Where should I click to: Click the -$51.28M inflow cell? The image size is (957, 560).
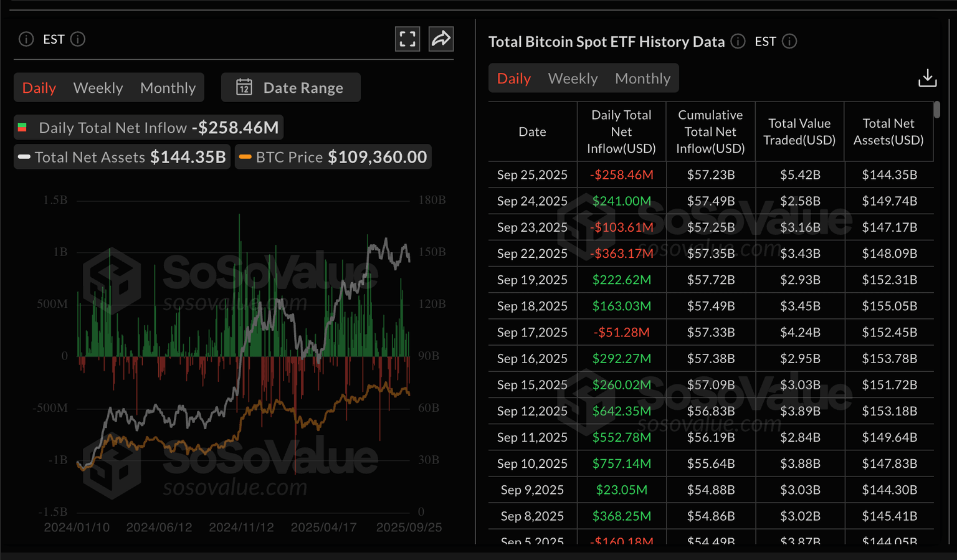pyautogui.click(x=622, y=333)
